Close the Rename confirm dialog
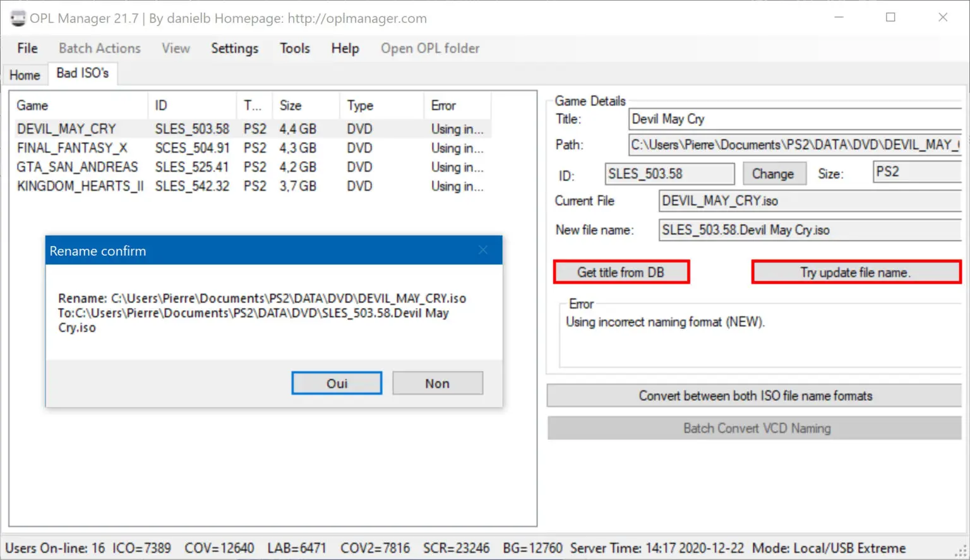The image size is (970, 560). 483,251
